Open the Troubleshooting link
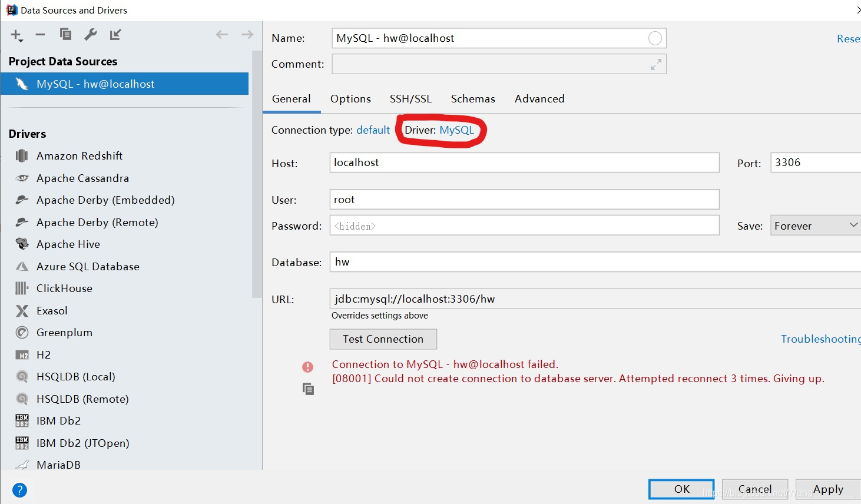This screenshot has height=504, width=861. [820, 339]
